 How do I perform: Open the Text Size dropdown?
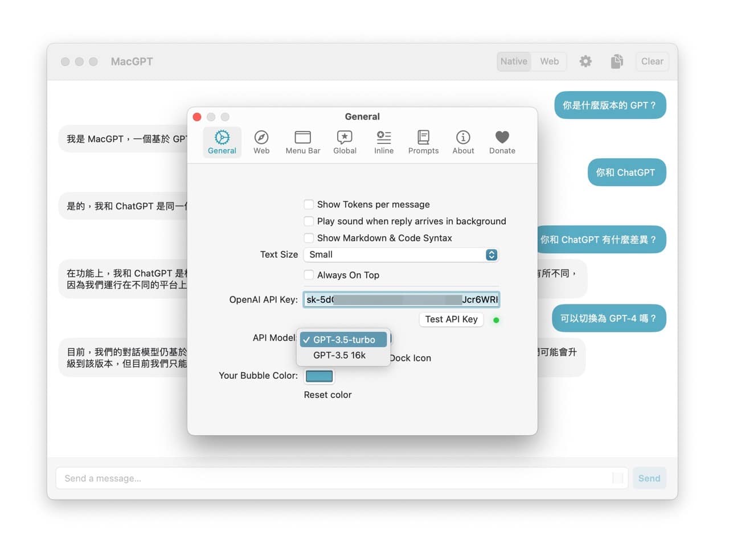[x=402, y=255]
